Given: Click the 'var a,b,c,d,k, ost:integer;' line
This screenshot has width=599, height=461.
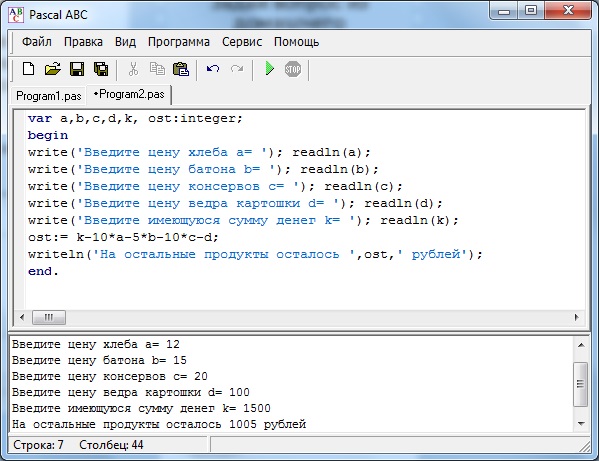Looking at the screenshot, I should click(x=135, y=118).
